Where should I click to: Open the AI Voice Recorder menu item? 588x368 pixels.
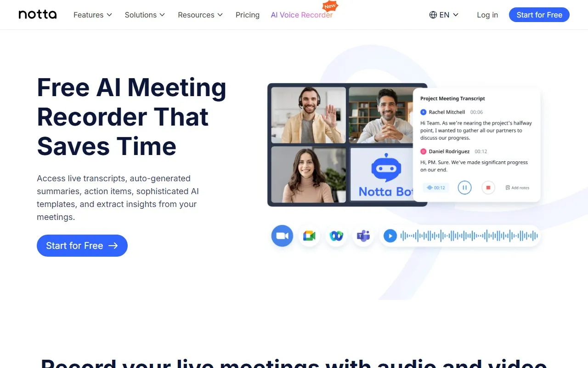pyautogui.click(x=301, y=15)
